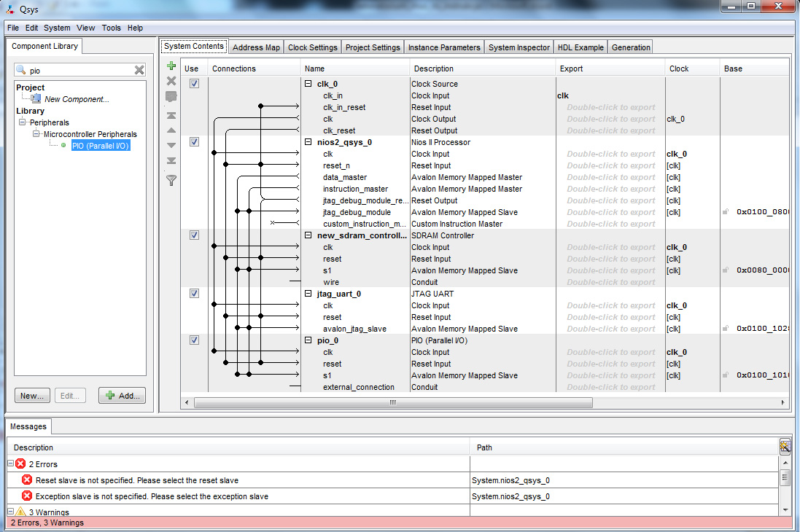Collapse the 2 Errors message group

coord(10,463)
